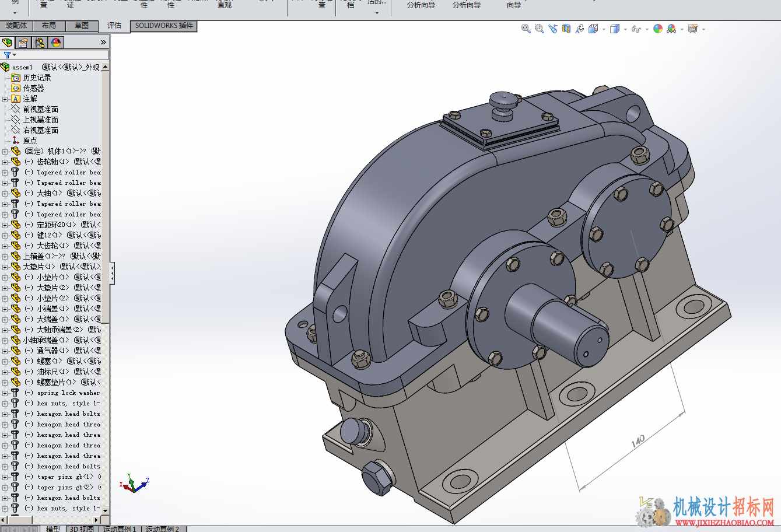Open the FeatureManager design tree tab icon

point(8,42)
